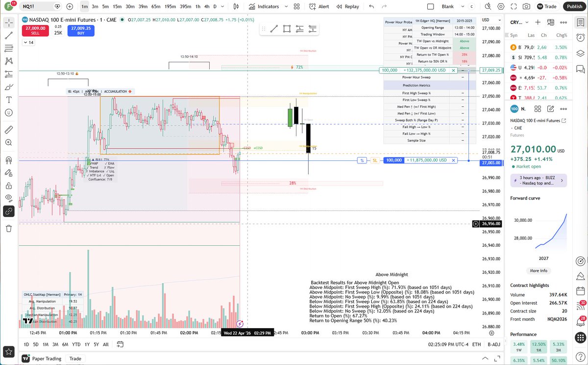588x365 pixels.
Task: Select the brush drawing tool
Action: click(9, 87)
